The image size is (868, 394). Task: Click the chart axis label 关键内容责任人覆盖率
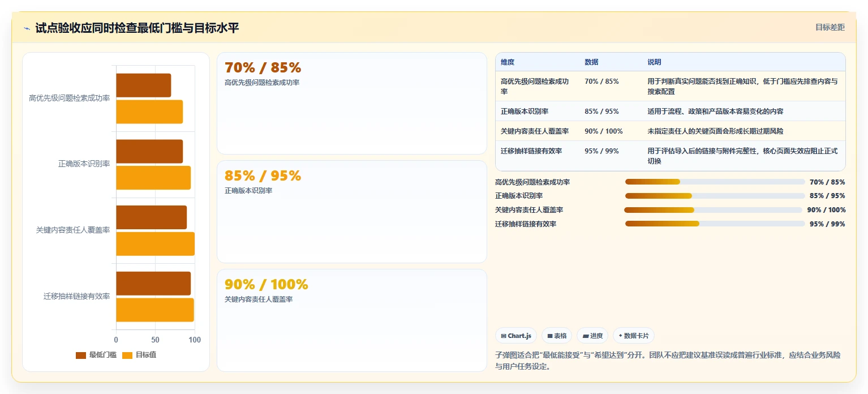[x=73, y=230]
